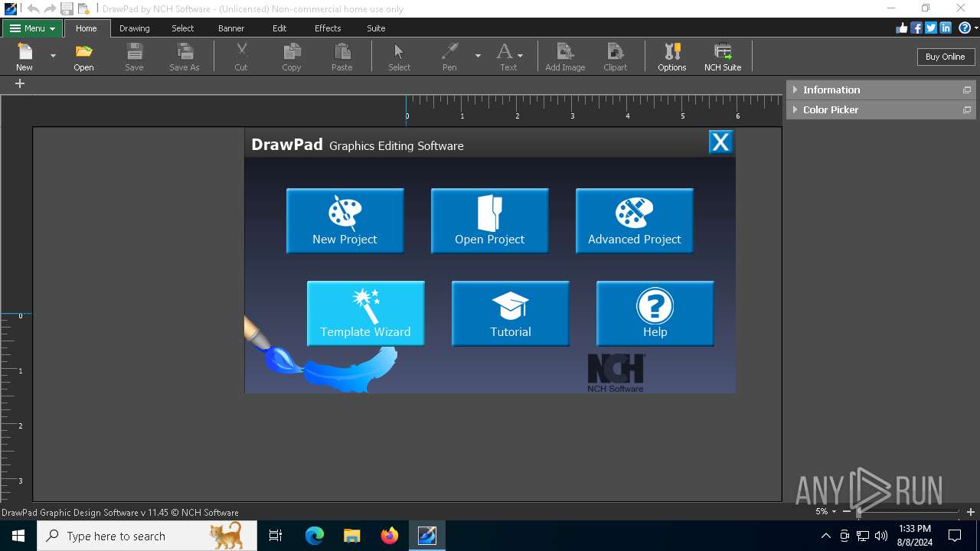The width and height of the screenshot is (980, 551).
Task: Open Microsoft Edge from taskbar
Action: 315,536
